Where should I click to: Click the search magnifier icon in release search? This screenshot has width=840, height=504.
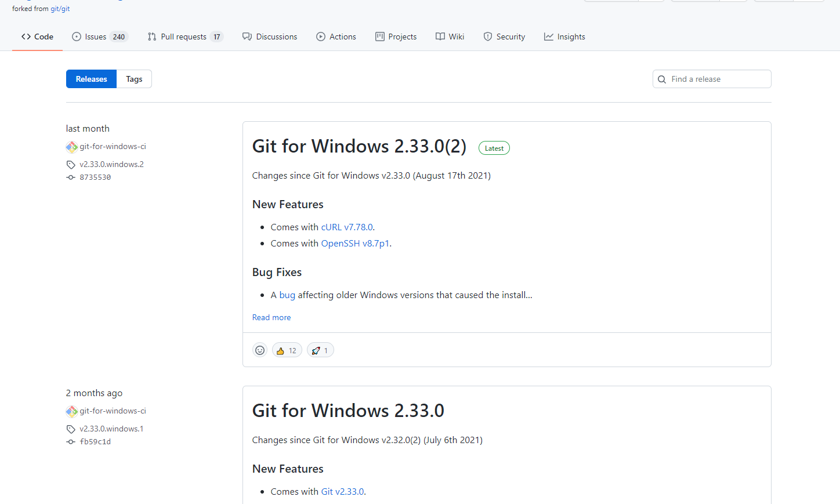pyautogui.click(x=662, y=79)
